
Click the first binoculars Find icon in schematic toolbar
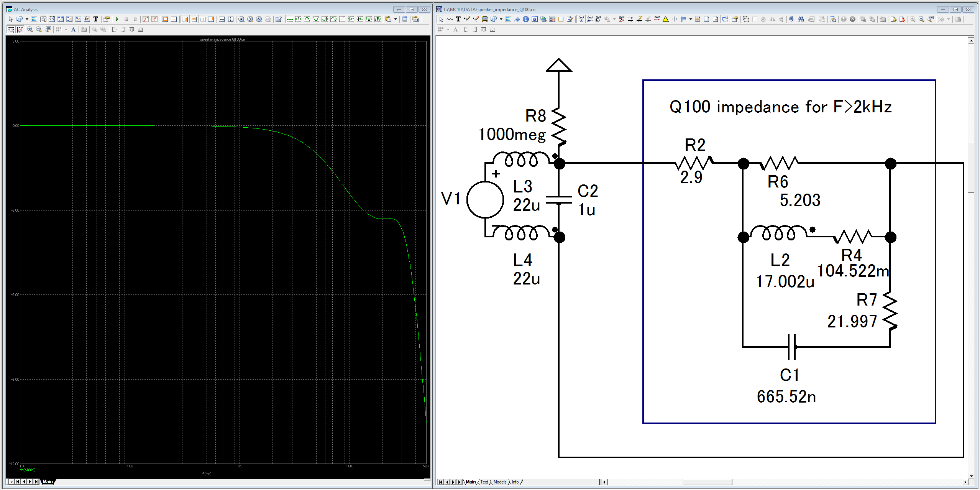point(791,19)
